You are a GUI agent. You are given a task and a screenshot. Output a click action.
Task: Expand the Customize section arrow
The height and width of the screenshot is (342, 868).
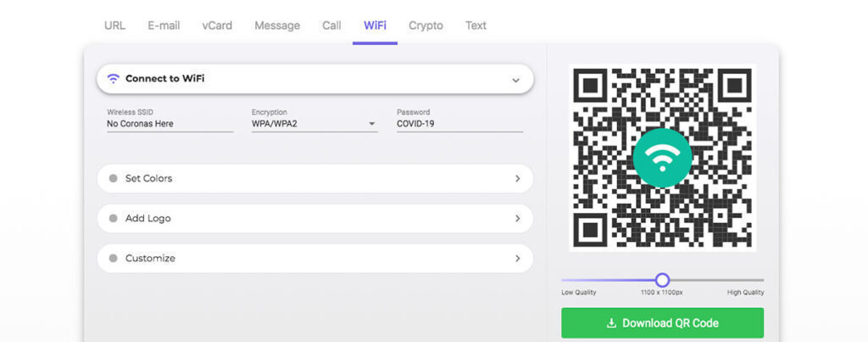click(518, 258)
